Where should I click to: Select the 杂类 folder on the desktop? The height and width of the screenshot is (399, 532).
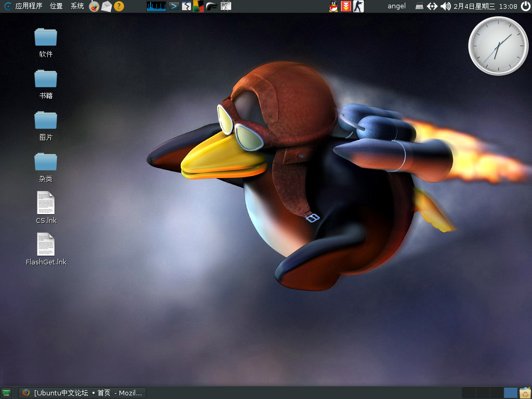(x=46, y=168)
